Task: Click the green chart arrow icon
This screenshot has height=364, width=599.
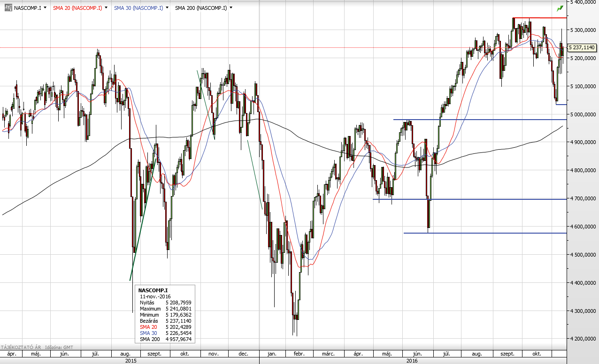Action: [x=560, y=8]
